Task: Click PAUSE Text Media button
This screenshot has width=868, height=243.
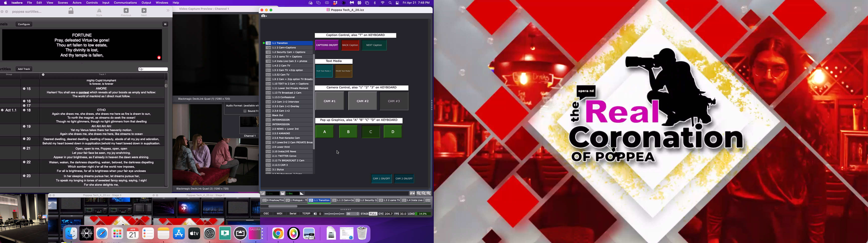Action: [344, 71]
